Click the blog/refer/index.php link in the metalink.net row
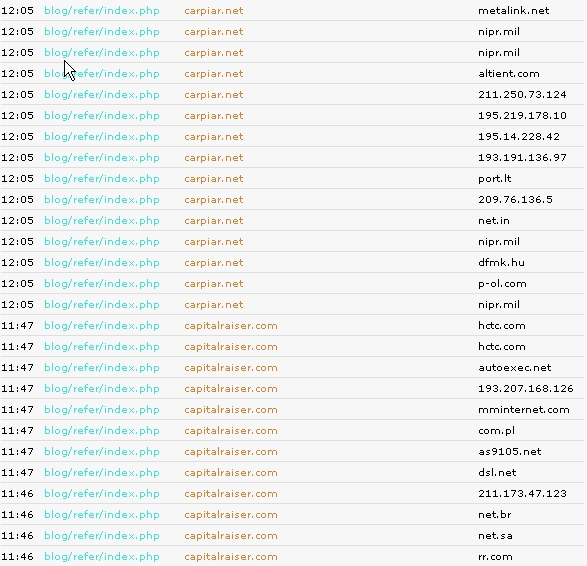This screenshot has height=566, width=587. tap(102, 11)
